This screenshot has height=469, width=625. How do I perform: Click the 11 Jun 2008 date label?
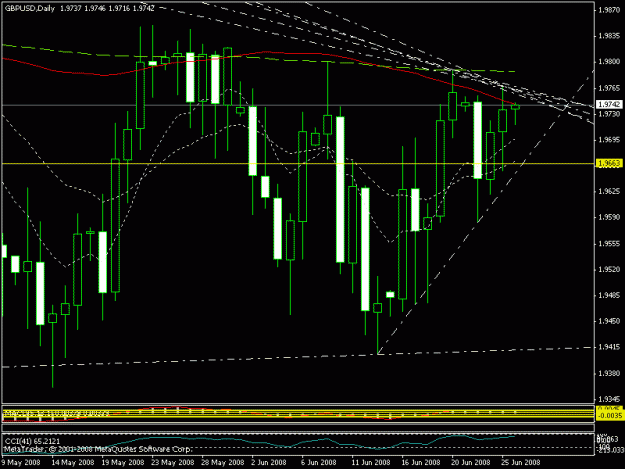(371, 462)
